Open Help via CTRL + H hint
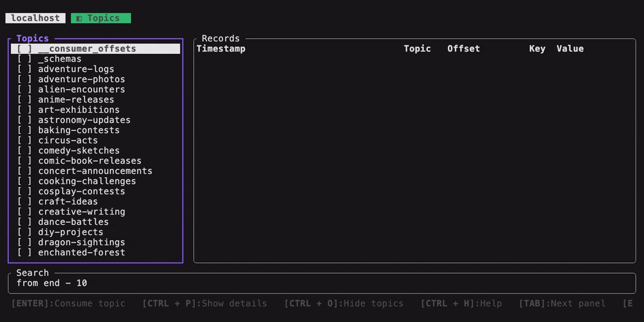644x322 pixels. tap(461, 304)
